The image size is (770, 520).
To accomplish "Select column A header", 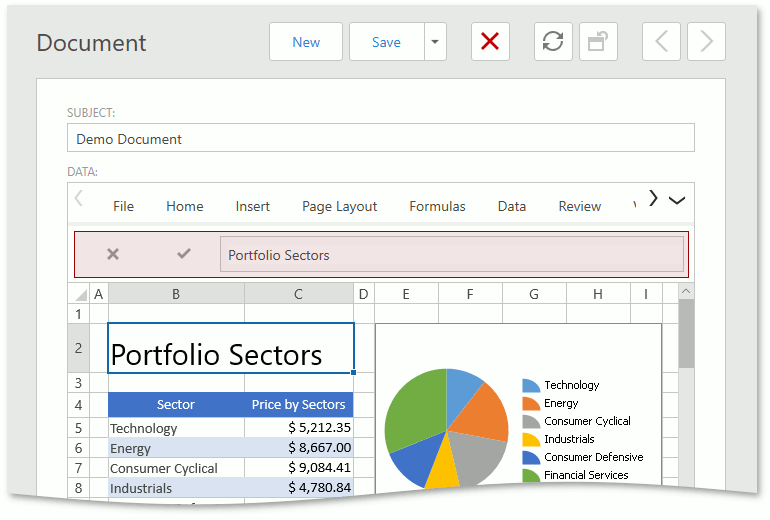I will pyautogui.click(x=99, y=294).
